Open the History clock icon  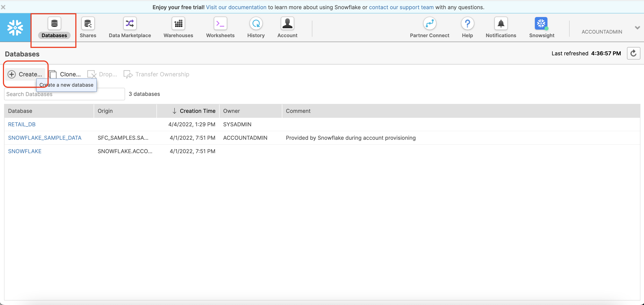pos(256,24)
